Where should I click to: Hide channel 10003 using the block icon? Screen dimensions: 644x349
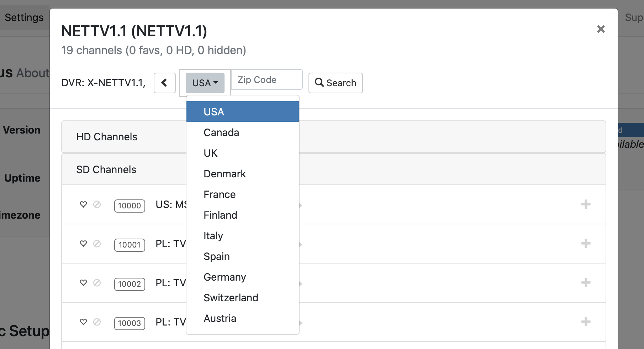(x=97, y=322)
